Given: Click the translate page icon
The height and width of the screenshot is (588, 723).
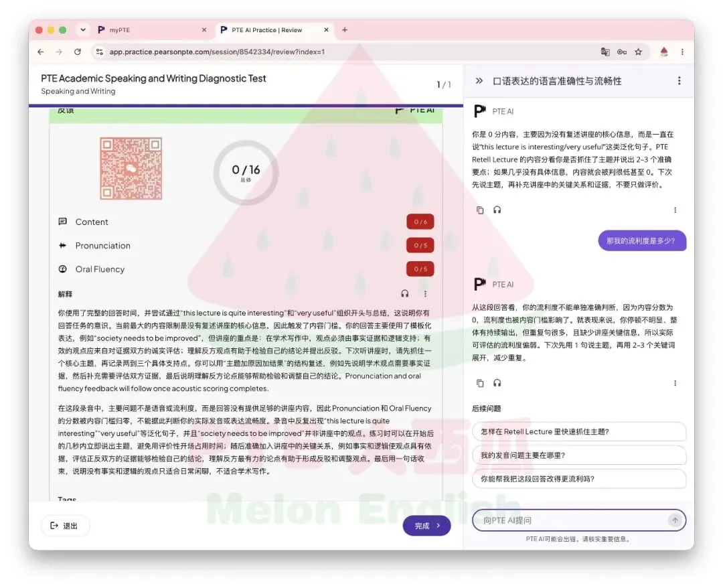Looking at the screenshot, I should [605, 52].
